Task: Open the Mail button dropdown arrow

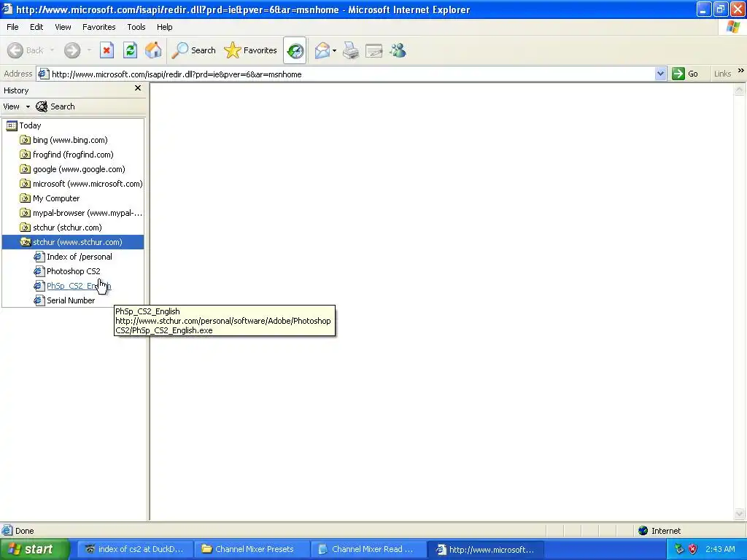Action: (334, 50)
